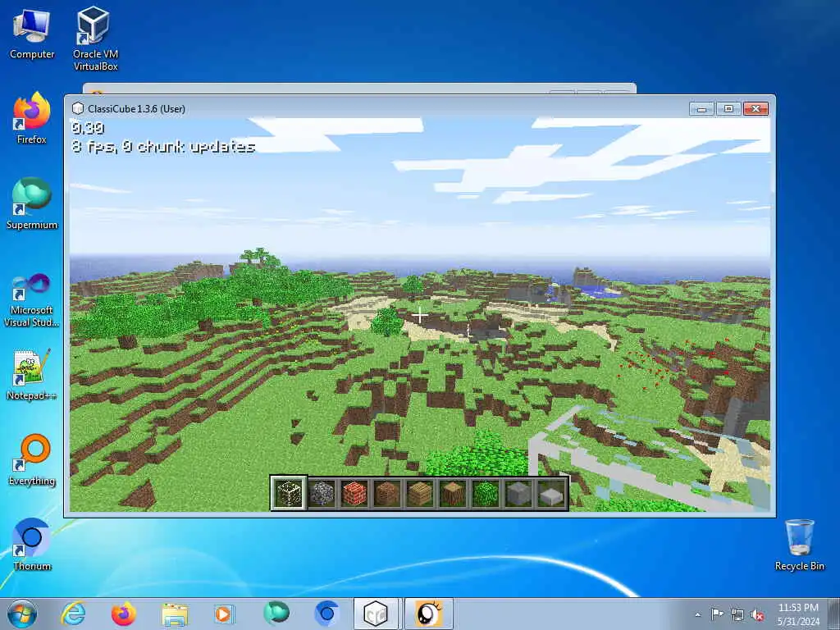840x630 pixels.
Task: Switch to ClassiCube taskbar button
Action: coord(376,614)
